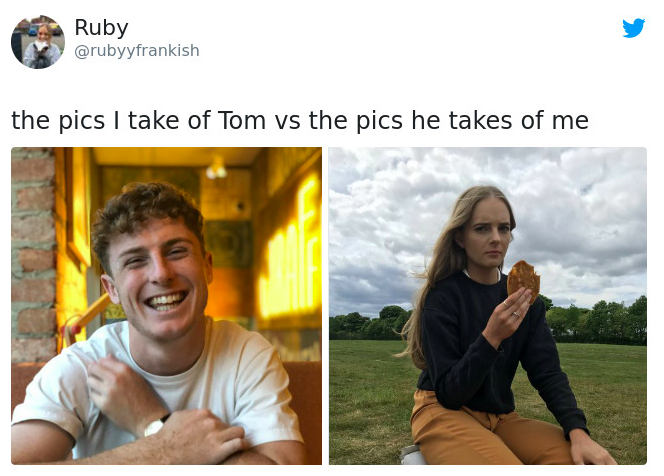The height and width of the screenshot is (476, 664).
Task: Click the ceiling lamp in left photo
Action: 217,168
